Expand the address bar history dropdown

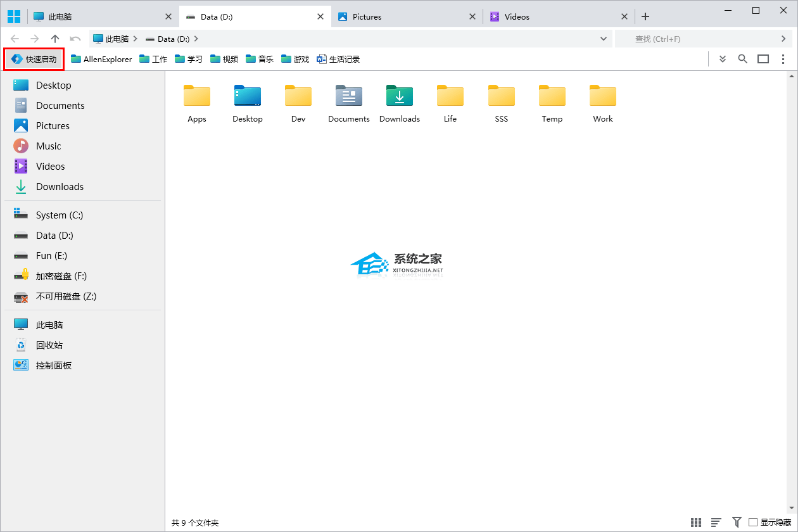[x=604, y=39]
